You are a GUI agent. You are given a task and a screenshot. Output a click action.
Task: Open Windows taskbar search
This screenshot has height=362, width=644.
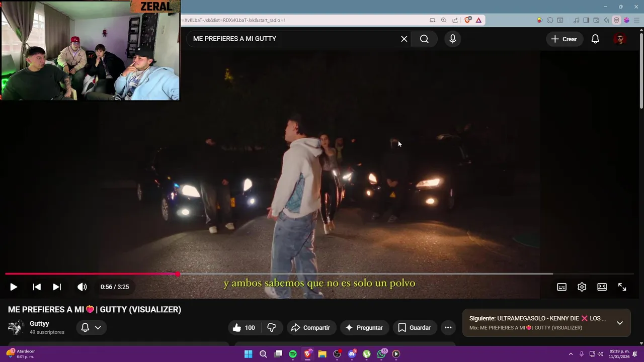tap(263, 354)
